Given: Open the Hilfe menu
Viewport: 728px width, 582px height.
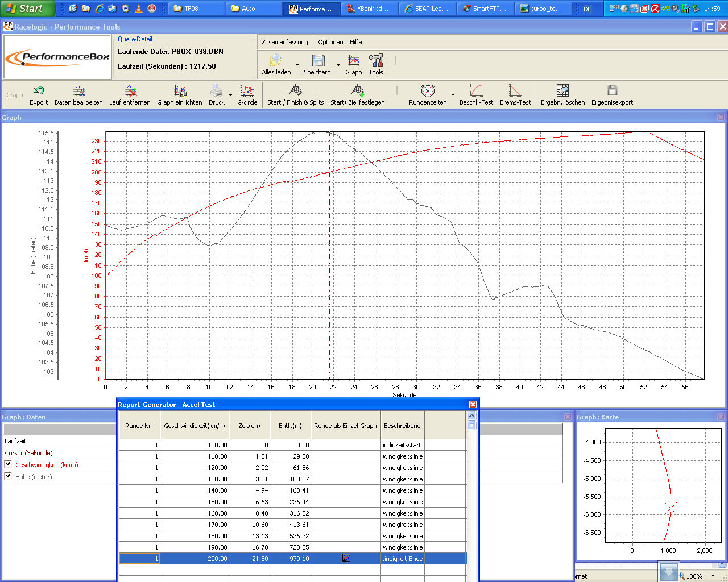Looking at the screenshot, I should pos(355,42).
